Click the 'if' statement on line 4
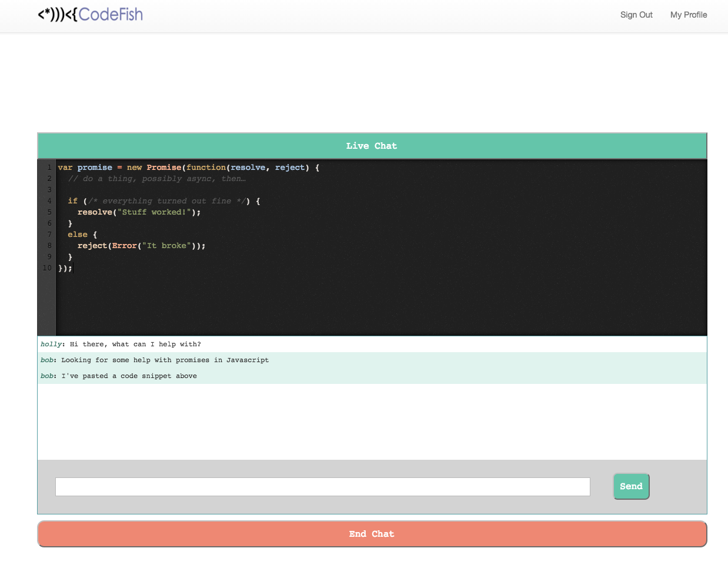Screen dimensions: 728x575 164,201
